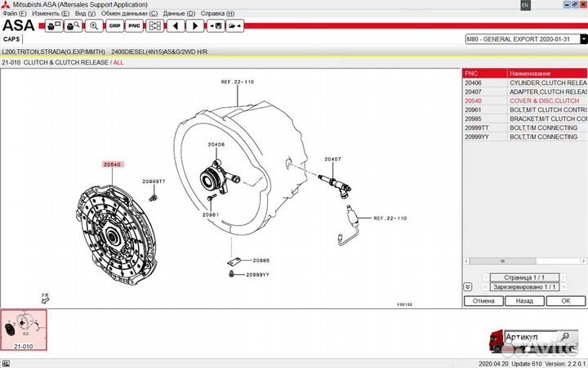588x368 pixels.
Task: Click the save-to-disk toolbar icon
Action: click(215, 25)
